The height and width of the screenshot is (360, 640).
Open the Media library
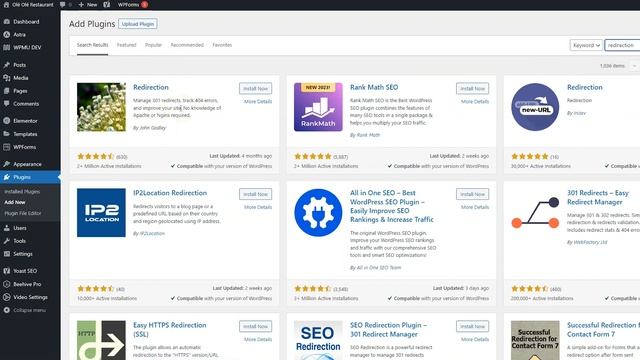[20, 78]
